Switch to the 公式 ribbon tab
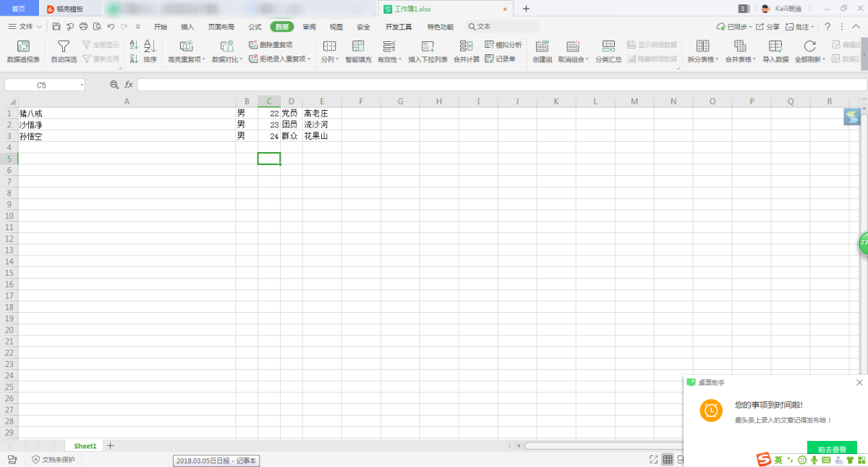Viewport: 868px width, 467px height. (x=255, y=27)
